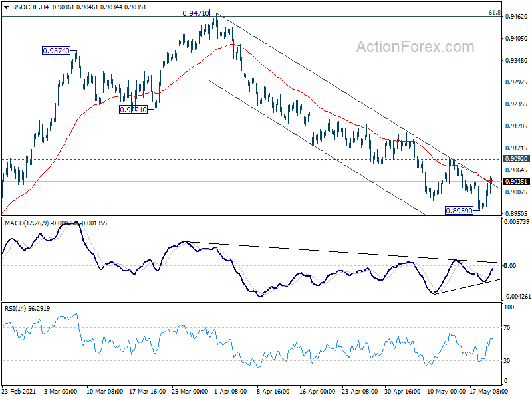
Task: Click the 23 Apr 08:00 time label
Action: 360,392
